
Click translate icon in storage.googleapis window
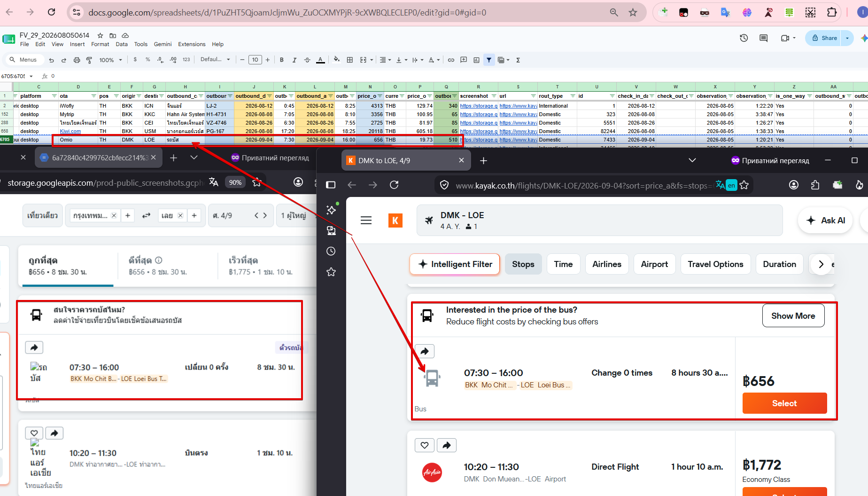point(214,182)
